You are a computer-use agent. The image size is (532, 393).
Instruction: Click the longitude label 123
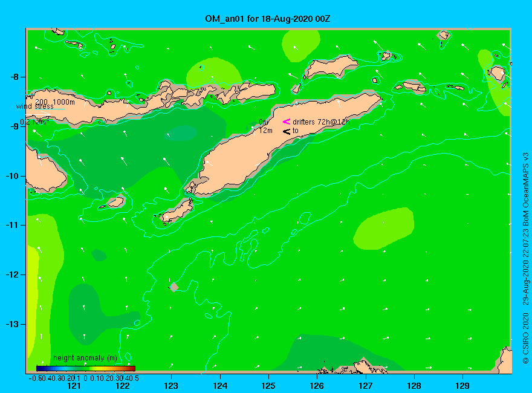pyautogui.click(x=171, y=386)
